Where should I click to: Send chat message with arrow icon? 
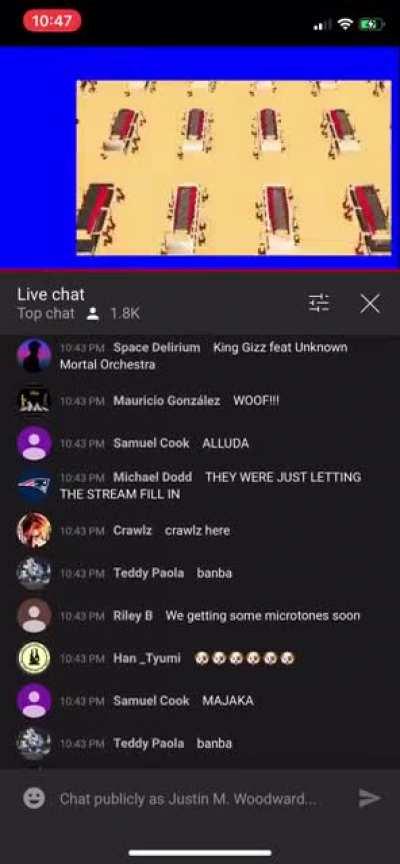pyautogui.click(x=369, y=798)
